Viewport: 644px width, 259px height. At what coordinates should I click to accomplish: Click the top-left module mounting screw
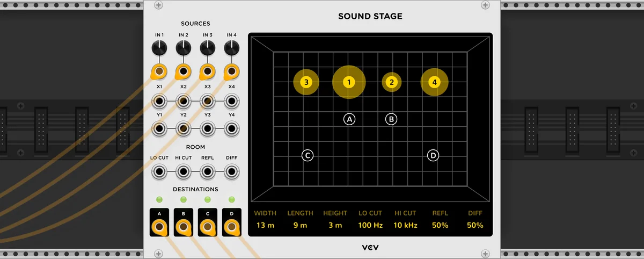tap(158, 5)
